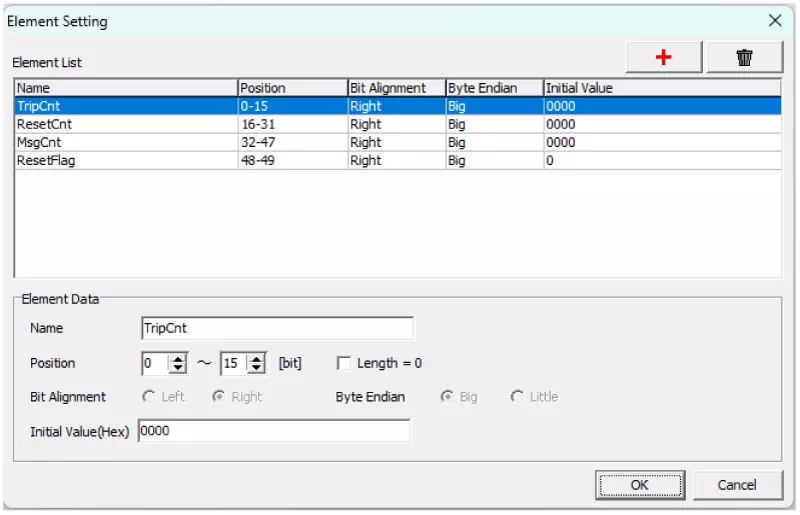Select the TripCnt row in element list
This screenshot has height=515, width=800.
point(398,106)
